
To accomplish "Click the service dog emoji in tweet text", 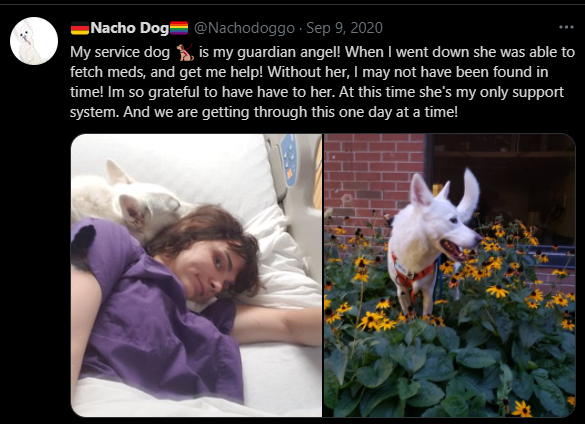I will point(185,52).
